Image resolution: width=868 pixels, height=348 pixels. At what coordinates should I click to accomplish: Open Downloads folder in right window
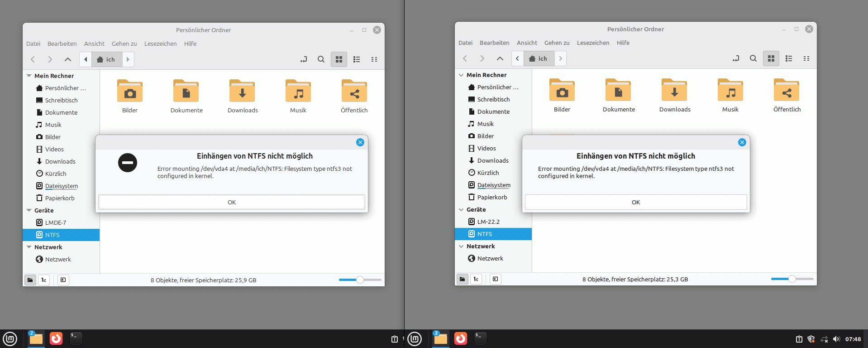click(x=675, y=95)
